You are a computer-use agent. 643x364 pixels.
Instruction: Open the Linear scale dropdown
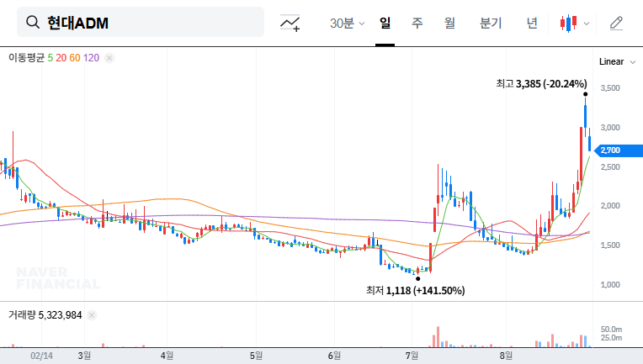pyautogui.click(x=617, y=62)
